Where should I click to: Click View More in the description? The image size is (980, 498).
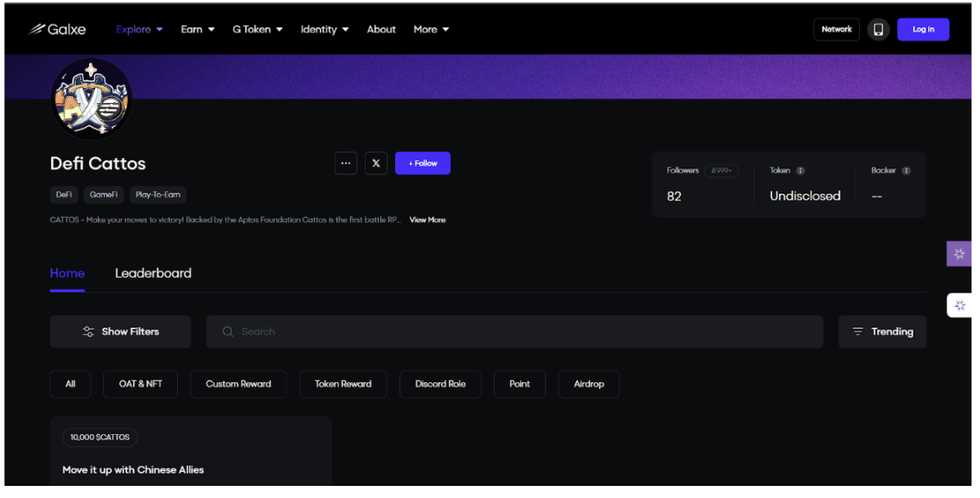pyautogui.click(x=427, y=220)
